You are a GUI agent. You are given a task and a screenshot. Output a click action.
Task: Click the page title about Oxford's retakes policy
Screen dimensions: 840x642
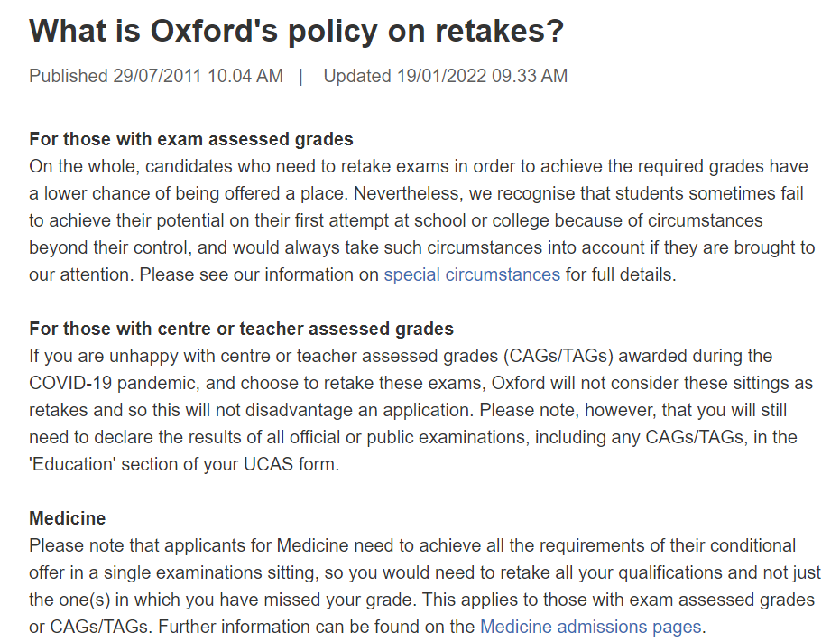click(x=296, y=32)
